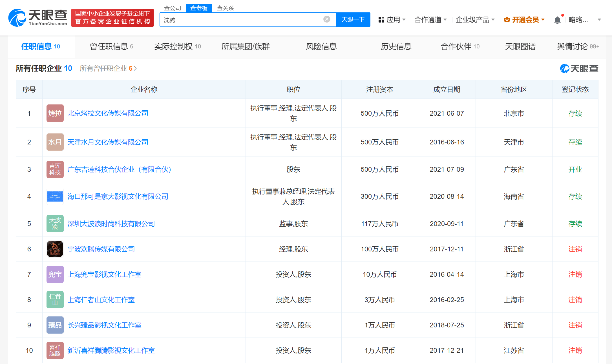612x364 pixels.
Task: Expand the 企业级产品 dropdown
Action: [475, 19]
